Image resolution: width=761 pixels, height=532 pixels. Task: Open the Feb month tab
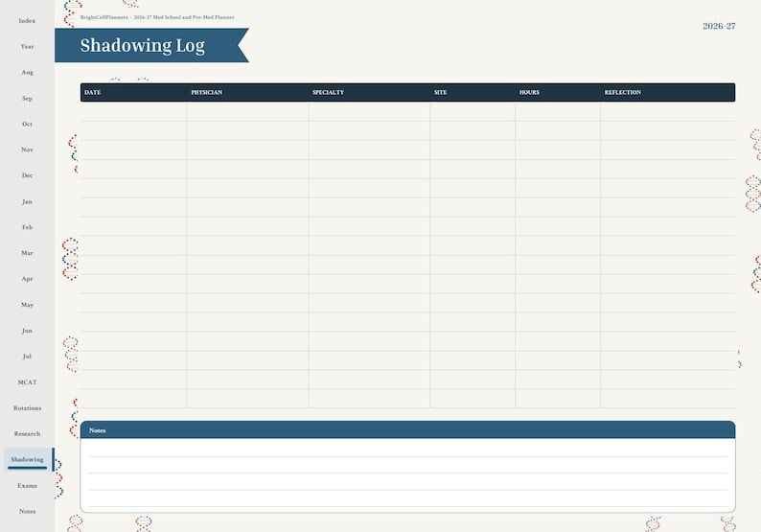27,227
